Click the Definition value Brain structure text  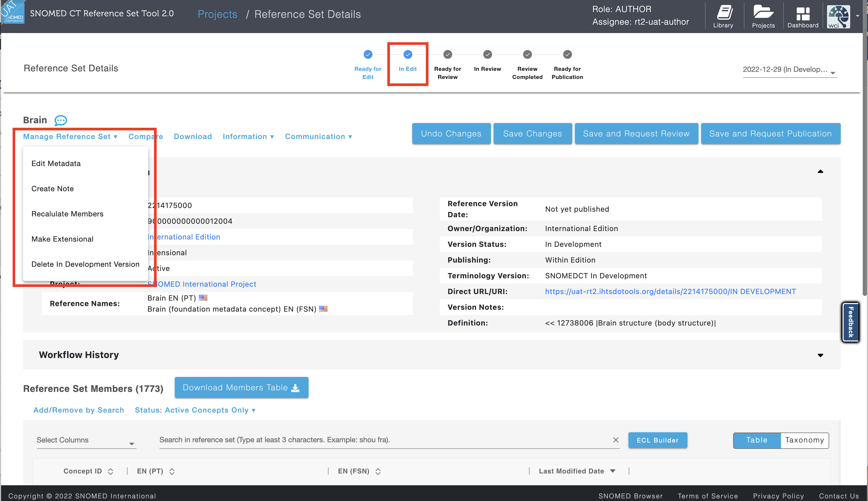click(x=630, y=323)
